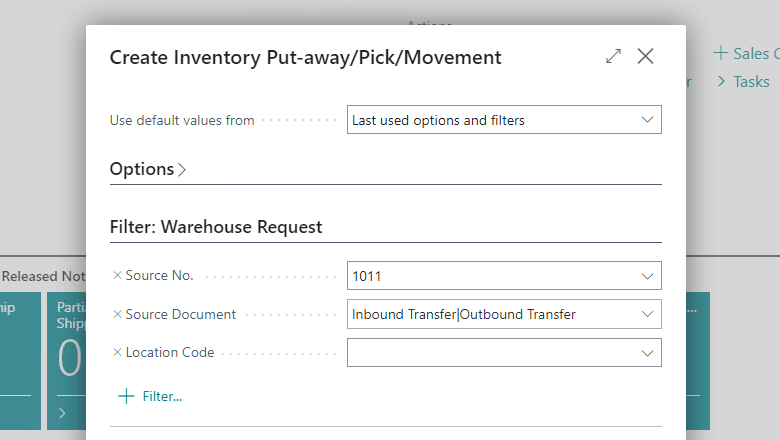Focus the empty Location Code field
This screenshot has height=440, width=780.
pyautogui.click(x=490, y=352)
